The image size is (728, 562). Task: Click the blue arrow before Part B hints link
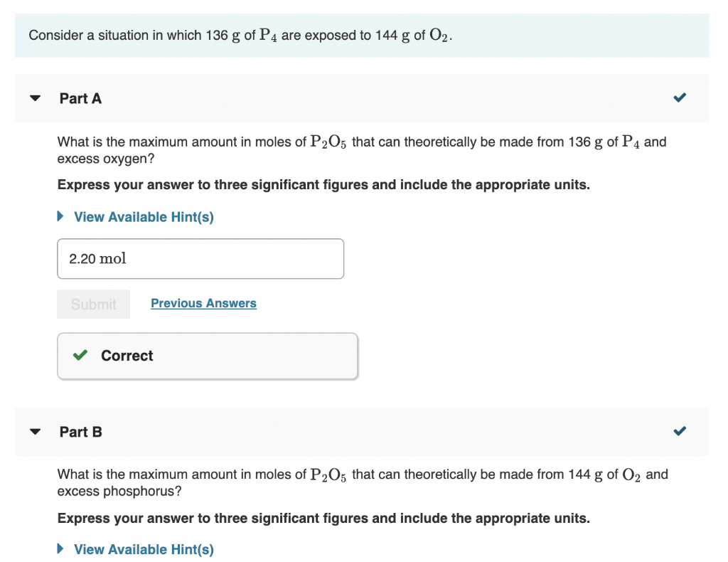coord(60,549)
